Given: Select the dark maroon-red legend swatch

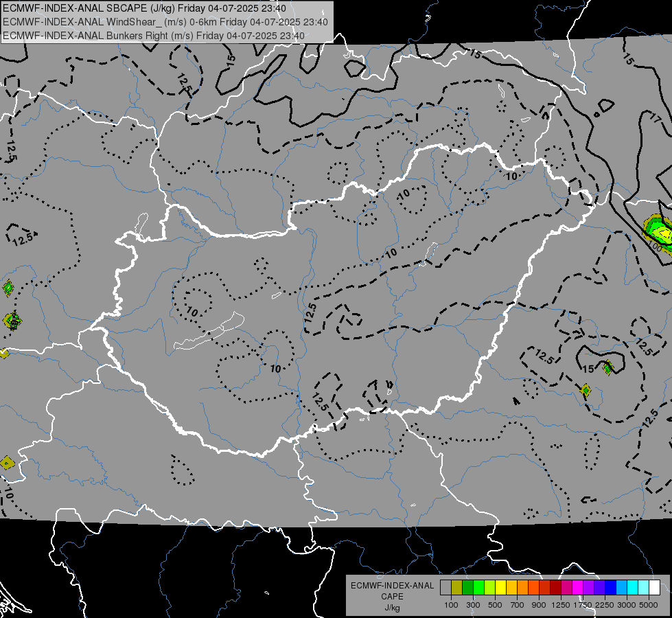Looking at the screenshot, I should pyautogui.click(x=556, y=588).
